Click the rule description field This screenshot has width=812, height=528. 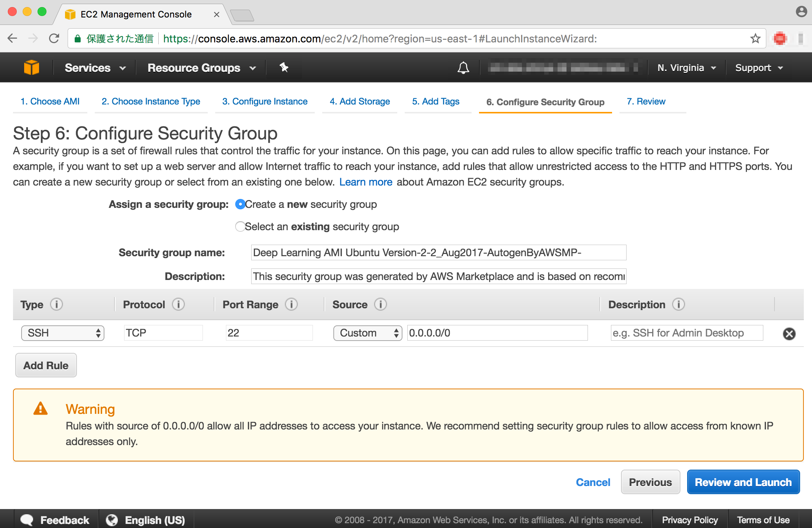tap(687, 333)
